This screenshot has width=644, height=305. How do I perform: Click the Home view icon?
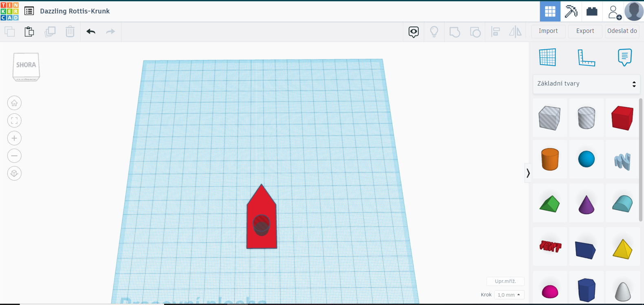(x=14, y=103)
